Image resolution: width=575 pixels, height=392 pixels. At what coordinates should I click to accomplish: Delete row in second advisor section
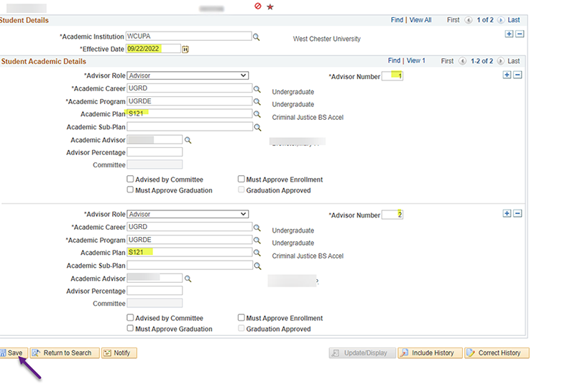(517, 213)
